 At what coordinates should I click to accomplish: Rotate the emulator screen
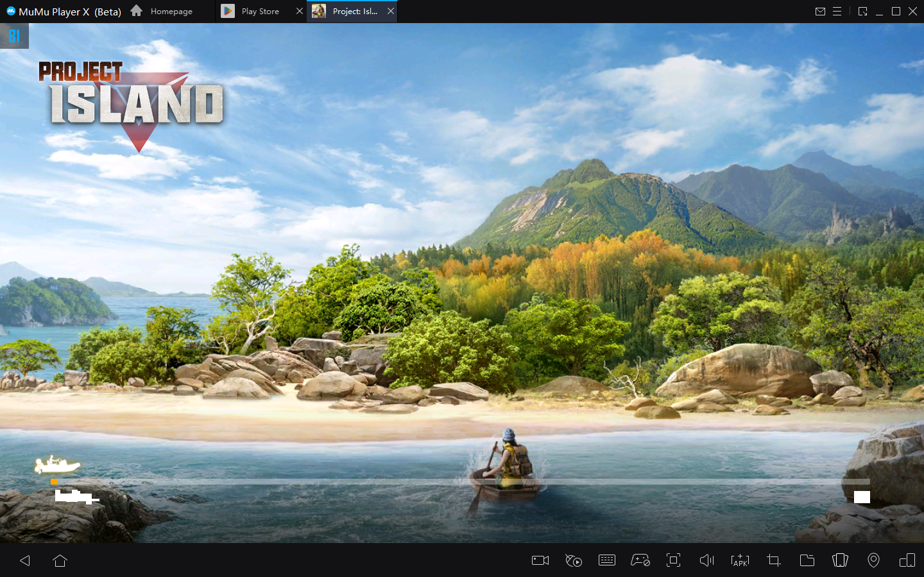click(840, 560)
